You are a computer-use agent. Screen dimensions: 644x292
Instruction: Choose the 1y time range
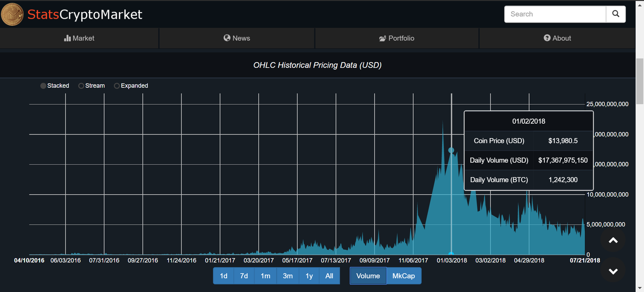(x=309, y=276)
